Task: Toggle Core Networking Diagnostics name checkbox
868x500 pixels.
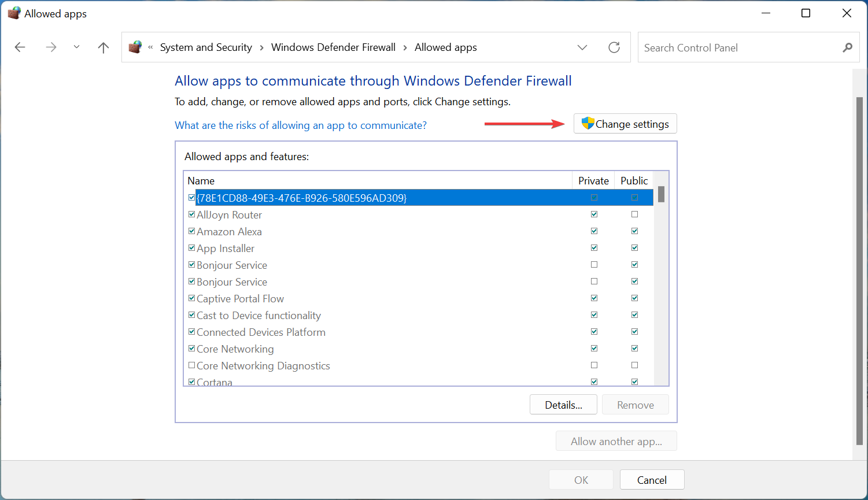Action: tap(192, 365)
